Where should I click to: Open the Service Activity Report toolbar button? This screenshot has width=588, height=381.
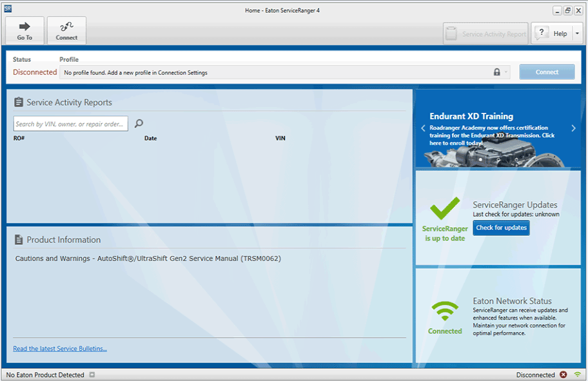(485, 34)
